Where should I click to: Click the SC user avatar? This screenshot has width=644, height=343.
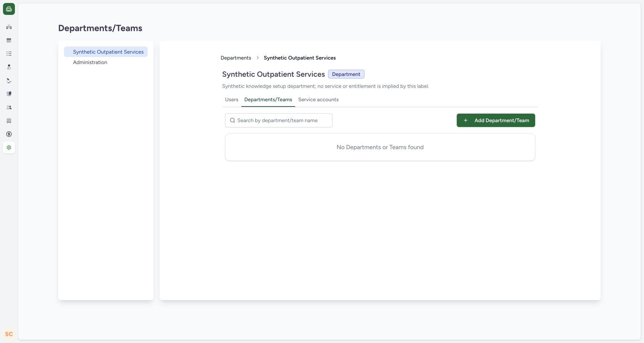pos(9,334)
